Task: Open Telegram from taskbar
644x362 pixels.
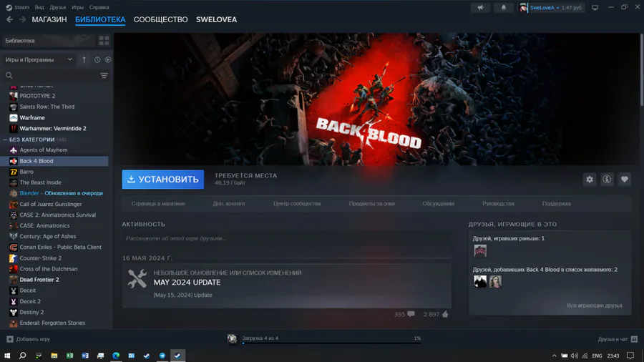Action: coord(162,356)
